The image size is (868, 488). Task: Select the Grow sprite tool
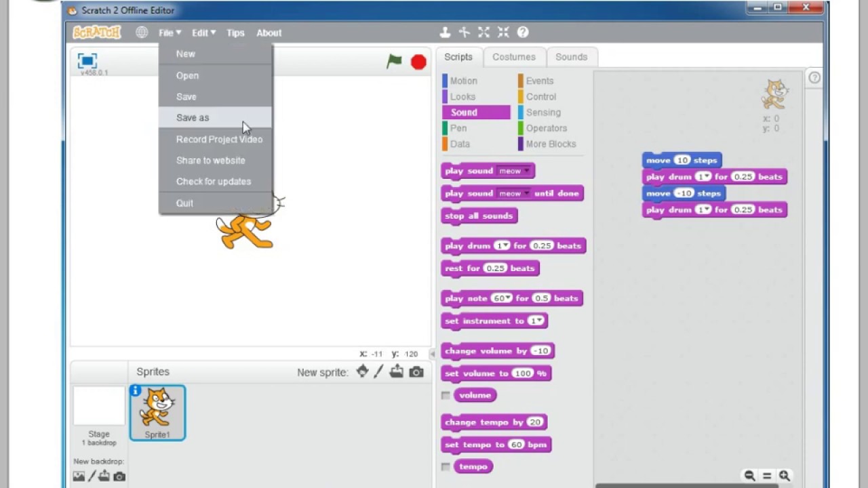click(x=484, y=32)
